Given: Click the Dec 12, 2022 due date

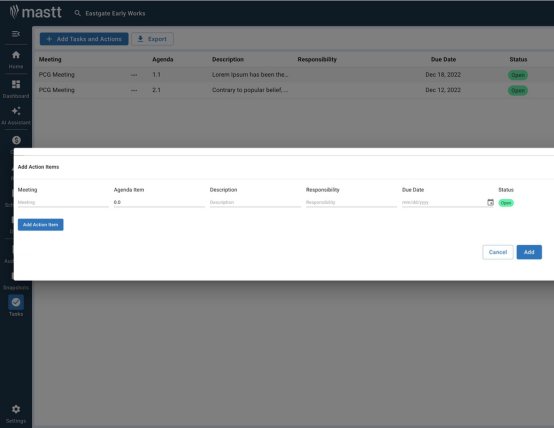Looking at the screenshot, I should click(443, 90).
